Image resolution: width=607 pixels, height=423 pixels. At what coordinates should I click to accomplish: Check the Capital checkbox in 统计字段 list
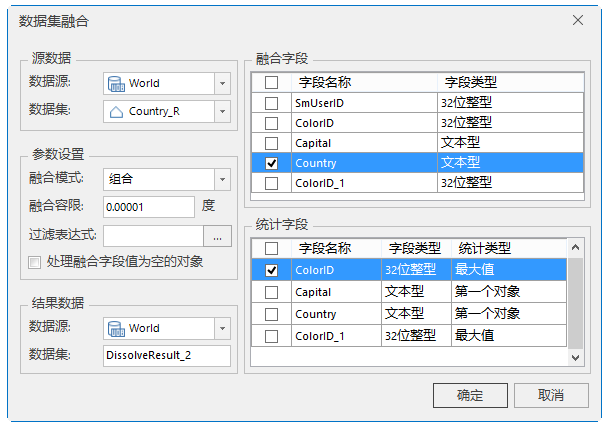[x=271, y=292]
